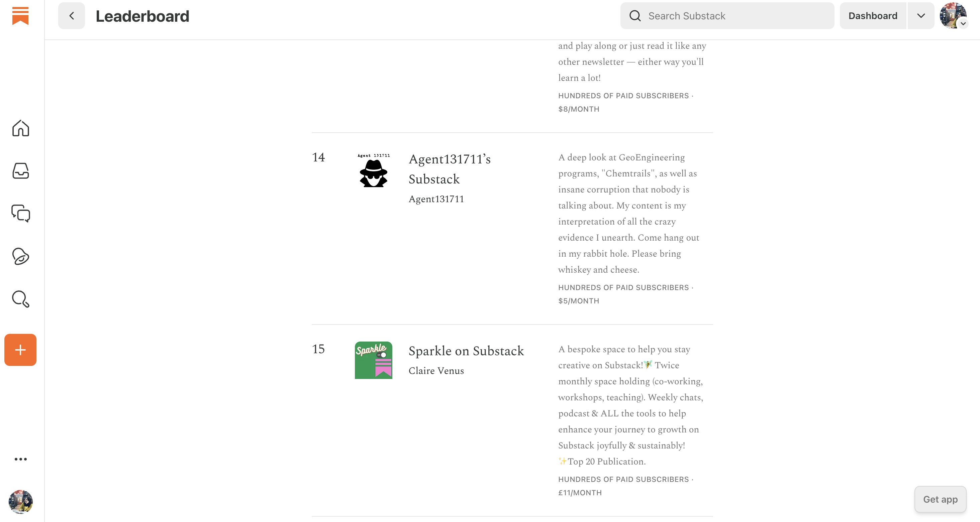Click the Substack logo icon
Screen dimensions: 980x522
20,16
